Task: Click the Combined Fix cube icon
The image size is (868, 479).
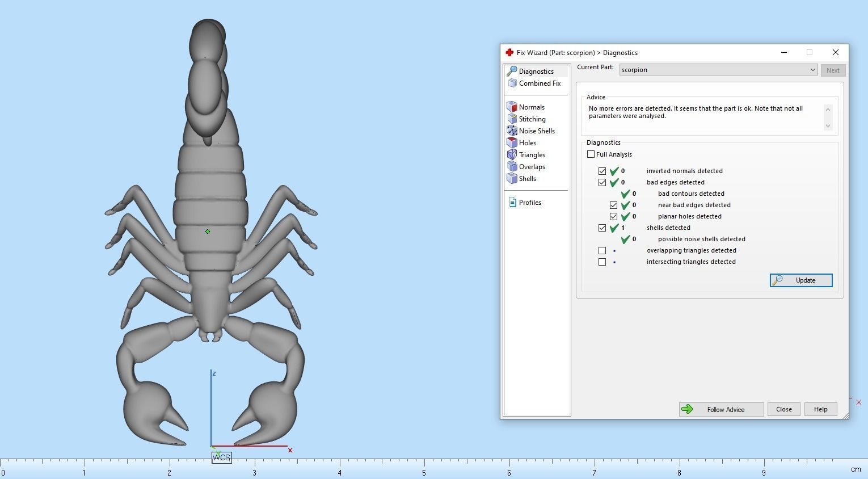Action: click(512, 83)
